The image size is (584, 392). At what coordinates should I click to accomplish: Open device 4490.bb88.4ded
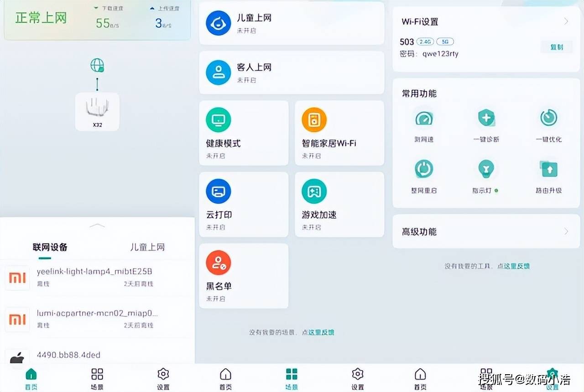pos(97,356)
